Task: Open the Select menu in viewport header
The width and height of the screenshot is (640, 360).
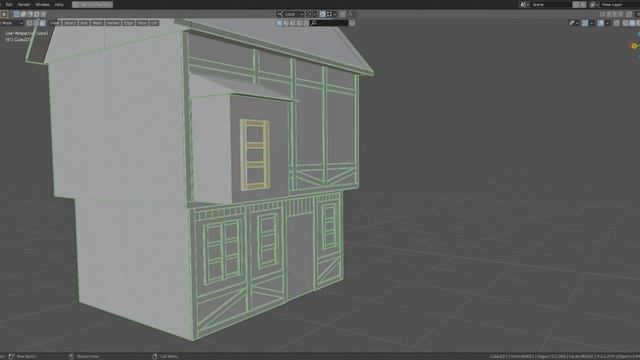Action: 70,23
